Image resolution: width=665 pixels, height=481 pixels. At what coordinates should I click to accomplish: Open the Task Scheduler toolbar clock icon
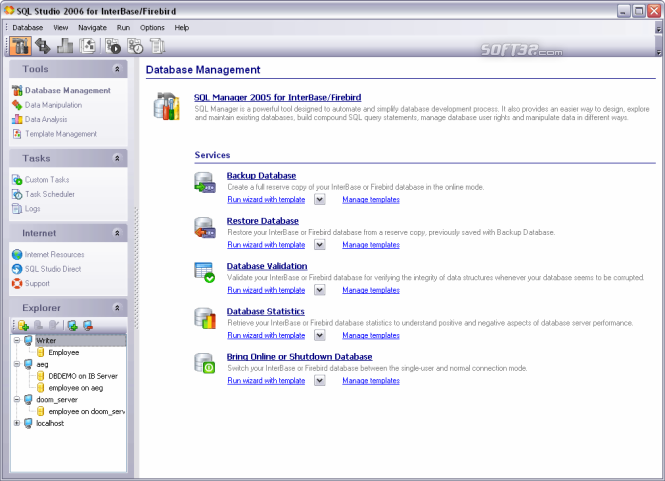click(x=135, y=46)
